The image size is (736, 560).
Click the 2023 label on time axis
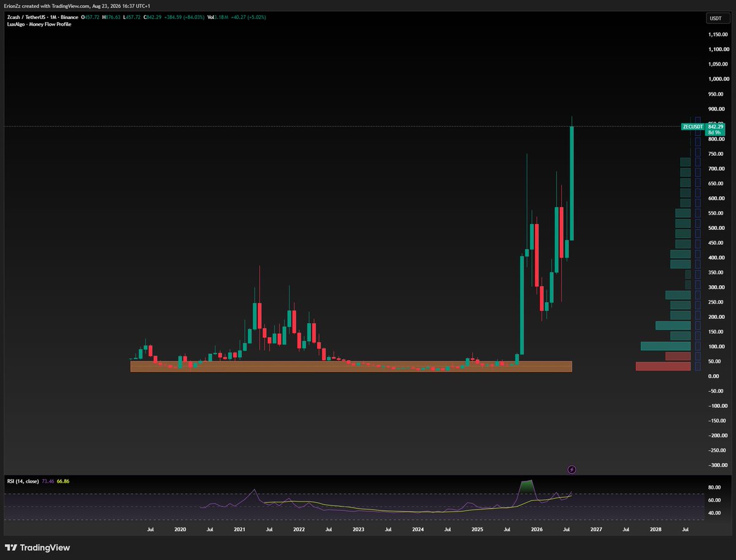[x=358, y=529]
